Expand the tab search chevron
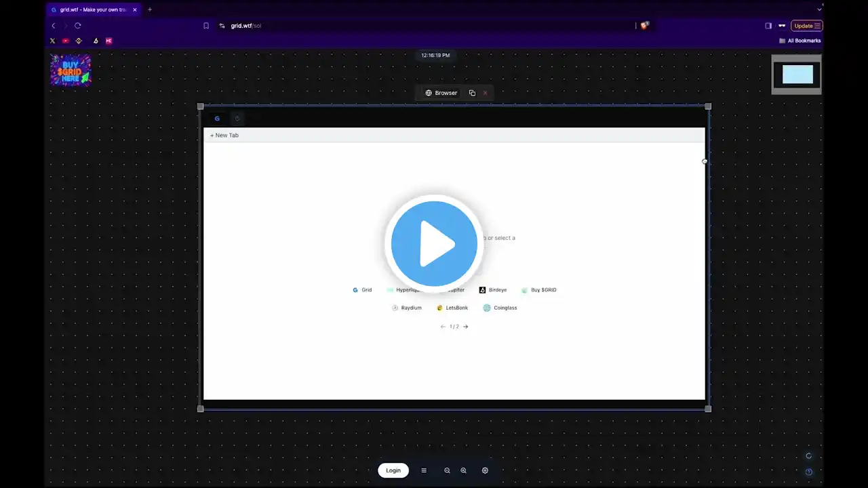The image size is (868, 488). pyautogui.click(x=819, y=9)
